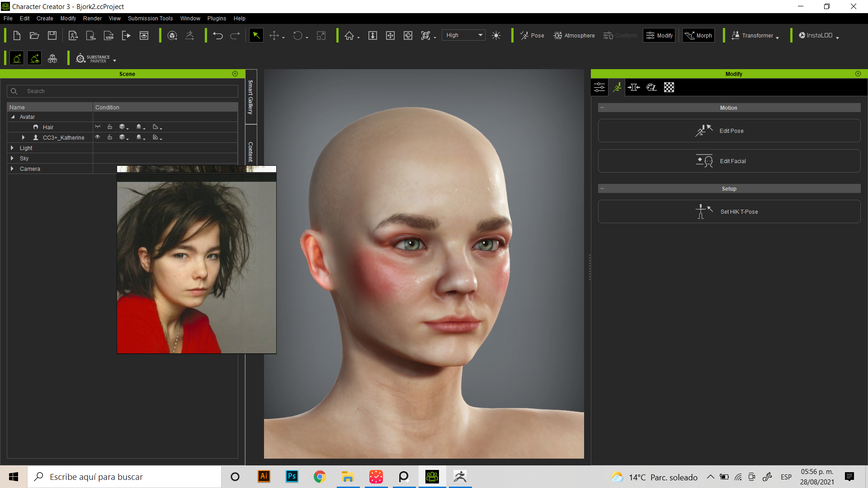Select the green arrow selection tool
The image size is (868, 488).
click(x=256, y=36)
